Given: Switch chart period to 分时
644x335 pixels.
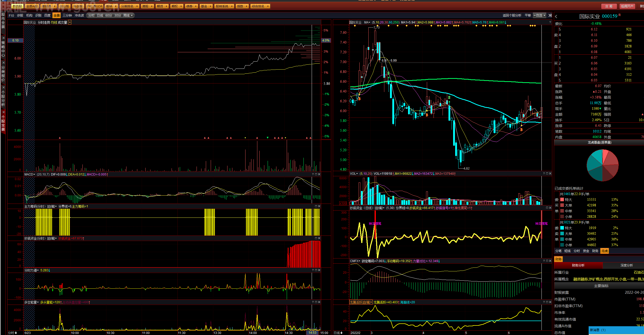Looking at the screenshot, I should pyautogui.click(x=91, y=15).
